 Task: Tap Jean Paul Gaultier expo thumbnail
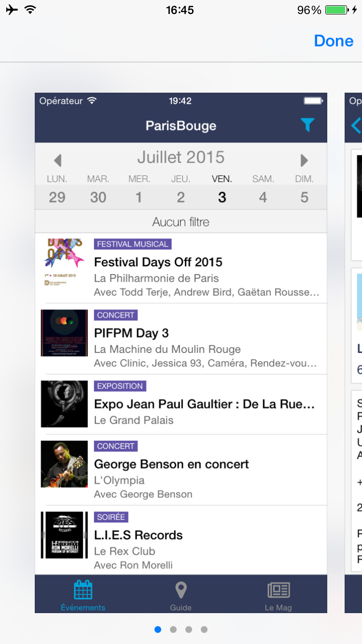click(x=64, y=404)
